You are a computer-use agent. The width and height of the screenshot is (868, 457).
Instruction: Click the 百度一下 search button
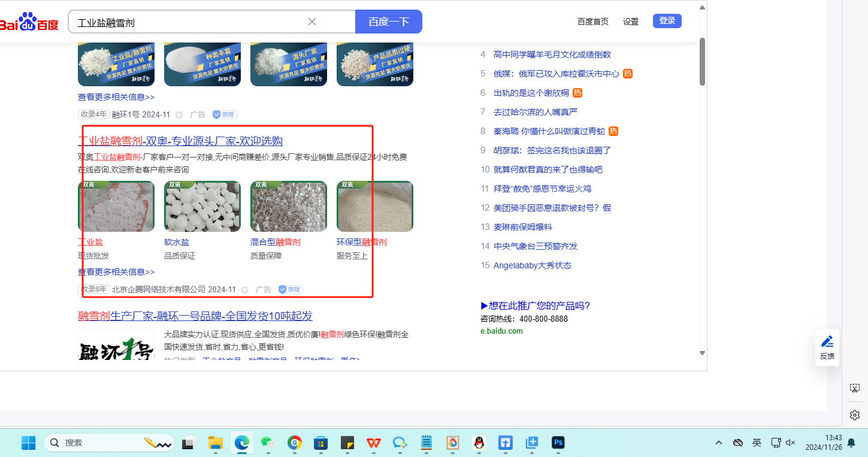pos(389,22)
